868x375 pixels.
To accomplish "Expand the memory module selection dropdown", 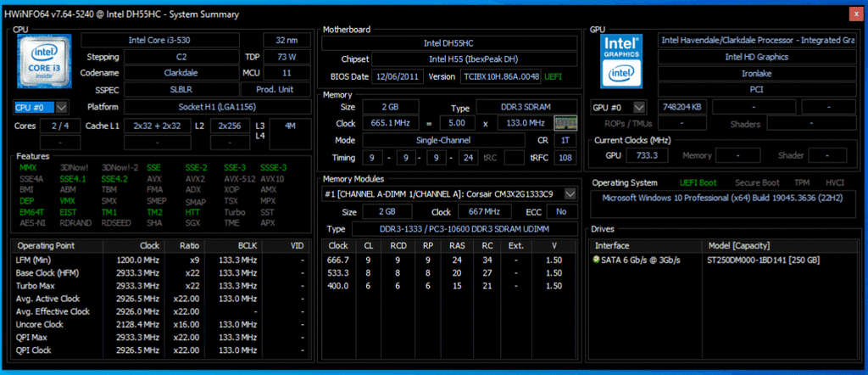I will pyautogui.click(x=570, y=194).
